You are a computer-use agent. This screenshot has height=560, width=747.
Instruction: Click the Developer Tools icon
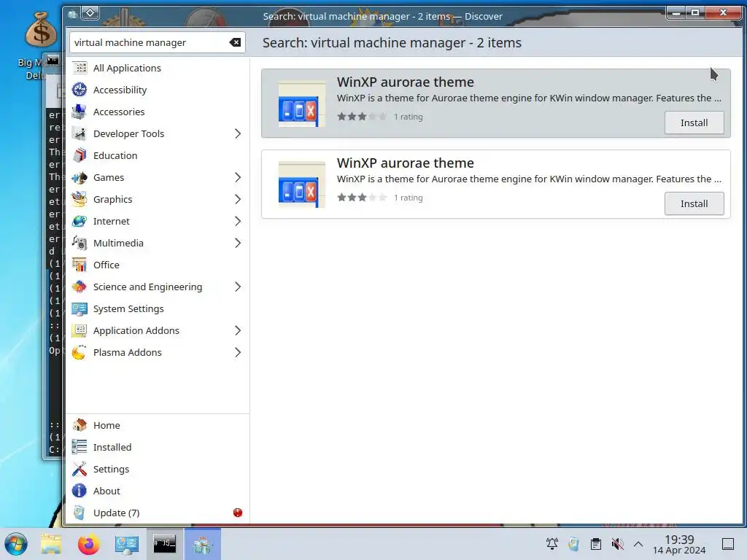coord(80,134)
